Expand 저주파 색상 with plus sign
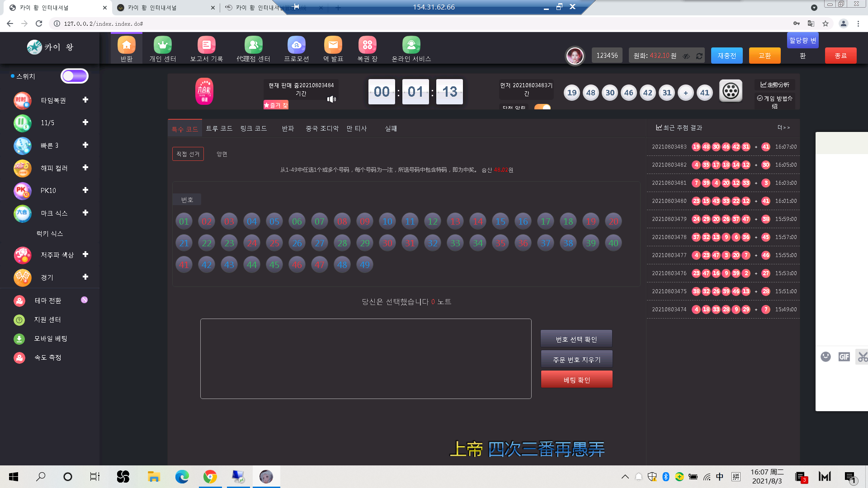The width and height of the screenshot is (868, 488). point(85,254)
